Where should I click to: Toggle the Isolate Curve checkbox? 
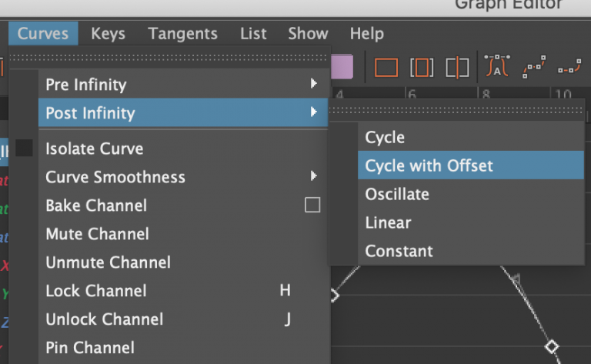point(25,148)
